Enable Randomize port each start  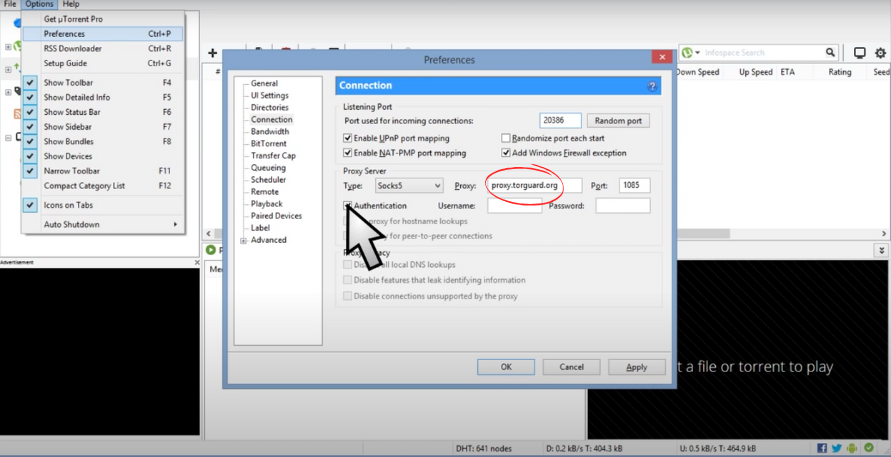coord(505,138)
